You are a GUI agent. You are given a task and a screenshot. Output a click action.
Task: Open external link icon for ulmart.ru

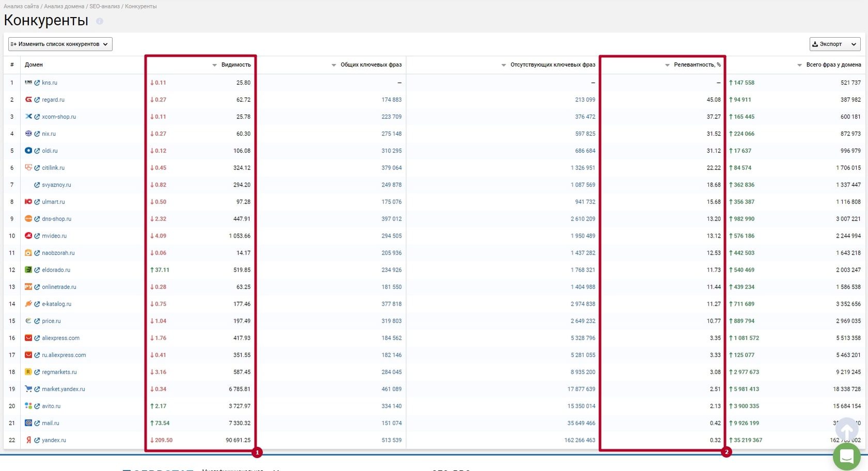click(37, 202)
